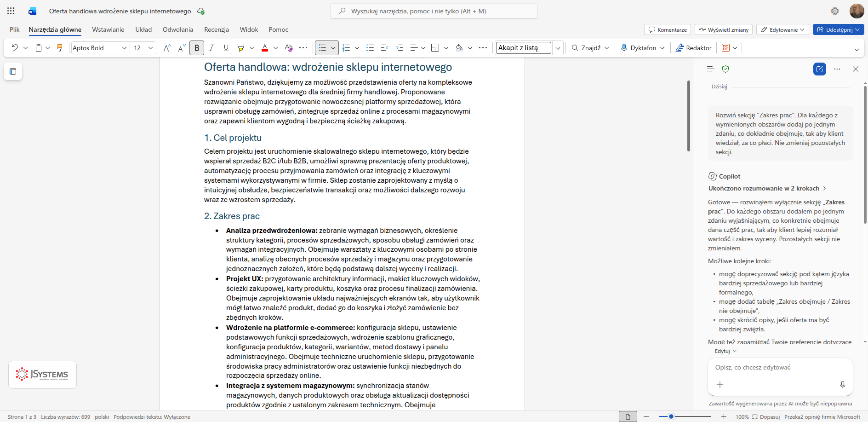
Task: Switch to the Odwołania tab
Action: 178,29
